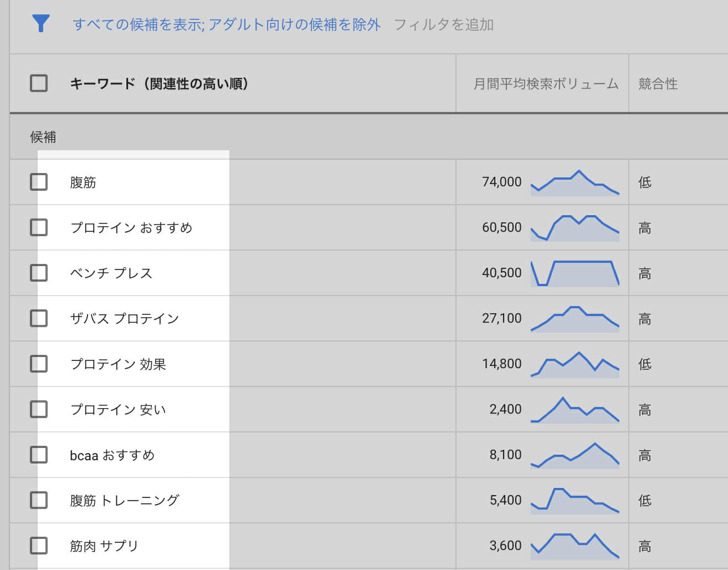728x570 pixels.
Task: Sort by キーワード（関連性の高い順）column header
Action: [x=159, y=84]
